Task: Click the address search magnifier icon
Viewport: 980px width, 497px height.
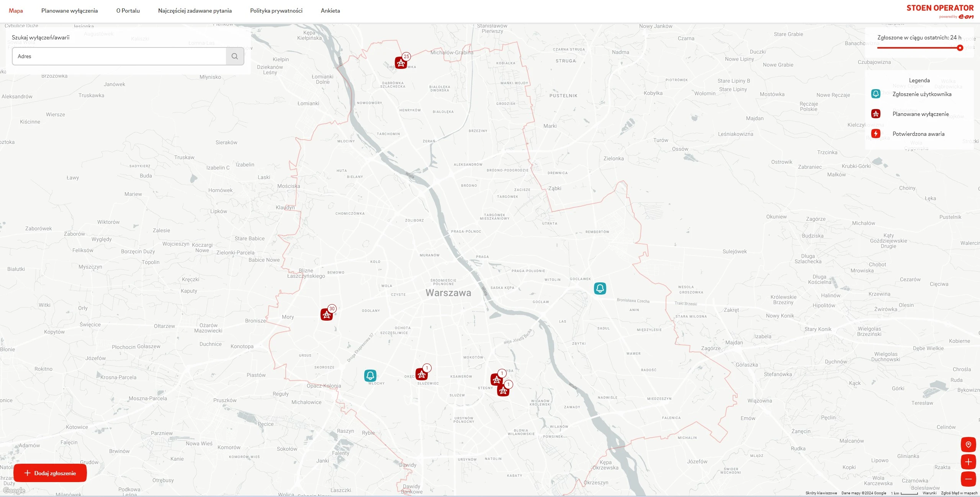Action: 235,56
